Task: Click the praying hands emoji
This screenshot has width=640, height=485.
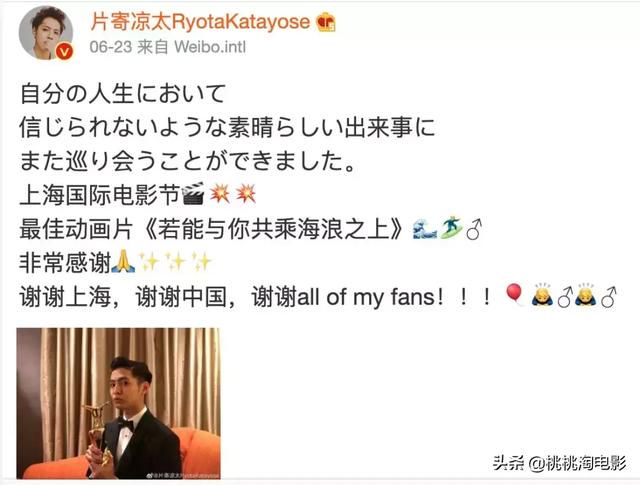Action: pos(124,262)
